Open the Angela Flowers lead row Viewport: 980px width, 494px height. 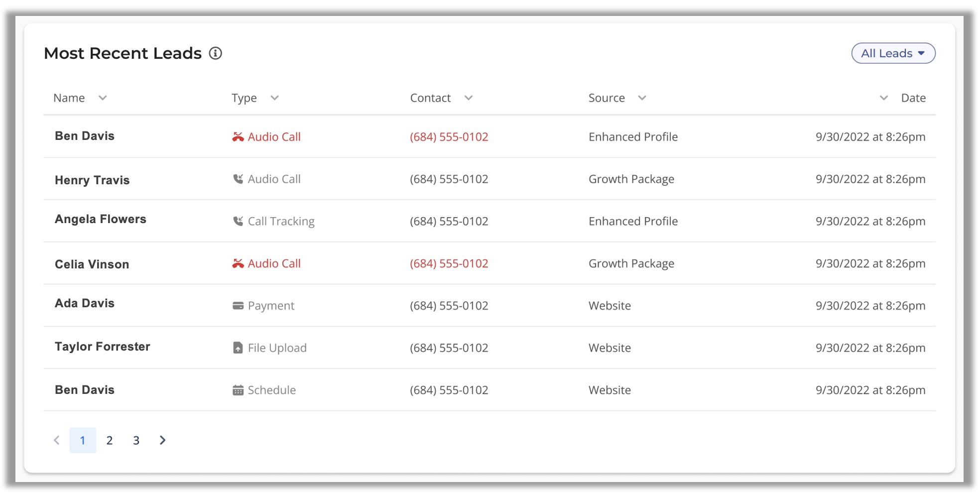point(490,221)
